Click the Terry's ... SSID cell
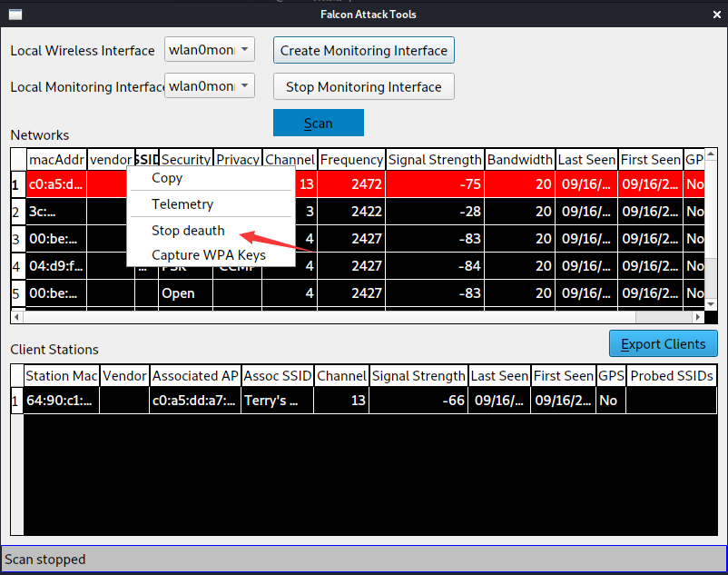728x575 pixels. pos(278,401)
